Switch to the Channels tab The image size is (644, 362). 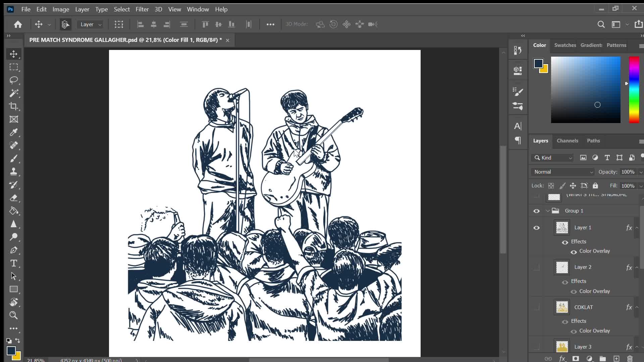tap(568, 141)
